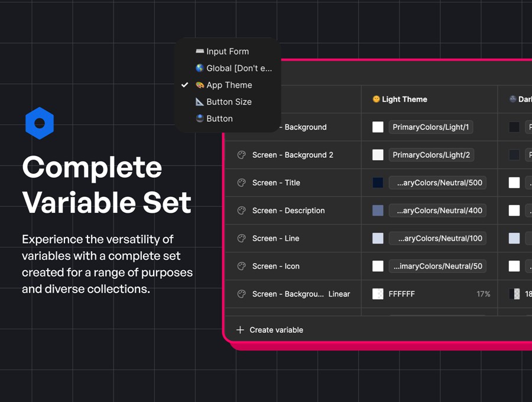Viewport: 532px width, 402px height.
Task: Click the Light Theme sun emoji icon
Action: [376, 99]
